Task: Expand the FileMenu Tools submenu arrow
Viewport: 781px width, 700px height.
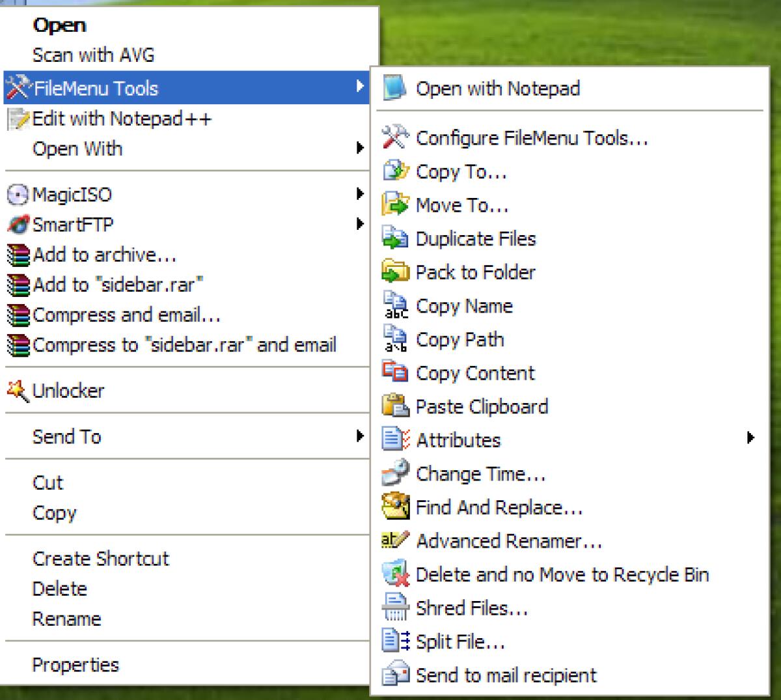Action: (x=360, y=86)
